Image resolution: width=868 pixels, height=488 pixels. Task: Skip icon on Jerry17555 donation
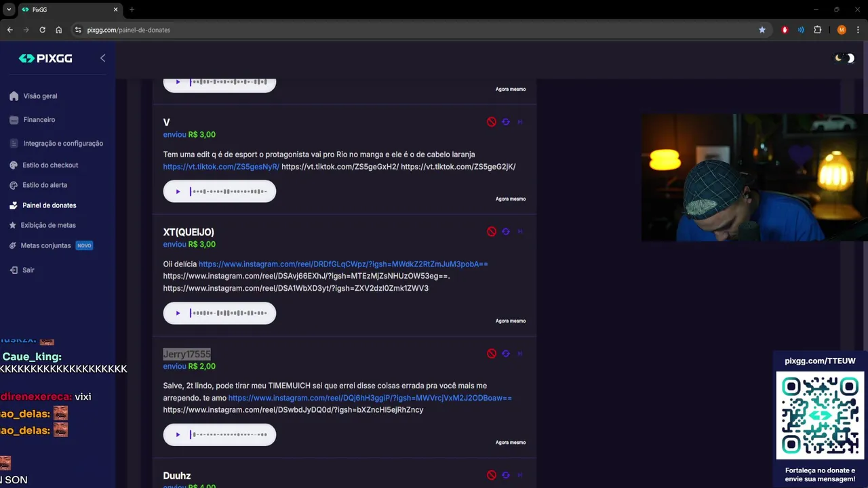(520, 354)
